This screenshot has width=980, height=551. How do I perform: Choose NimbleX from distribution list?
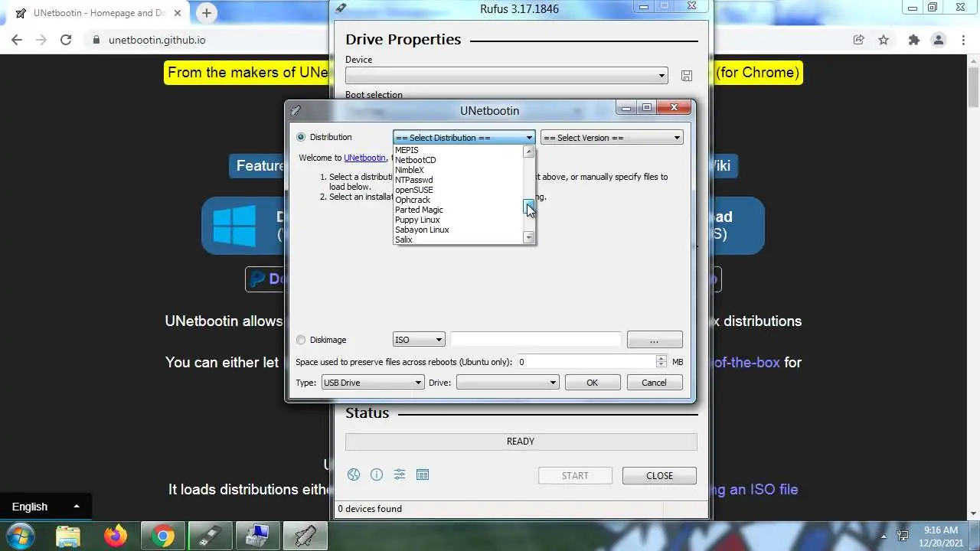(458, 170)
